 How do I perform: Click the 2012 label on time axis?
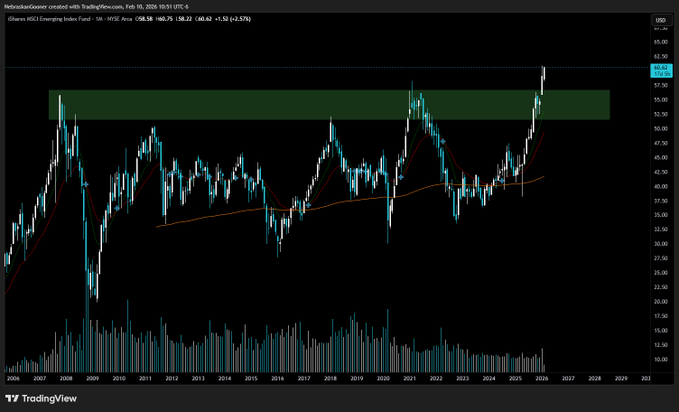[x=172, y=379]
